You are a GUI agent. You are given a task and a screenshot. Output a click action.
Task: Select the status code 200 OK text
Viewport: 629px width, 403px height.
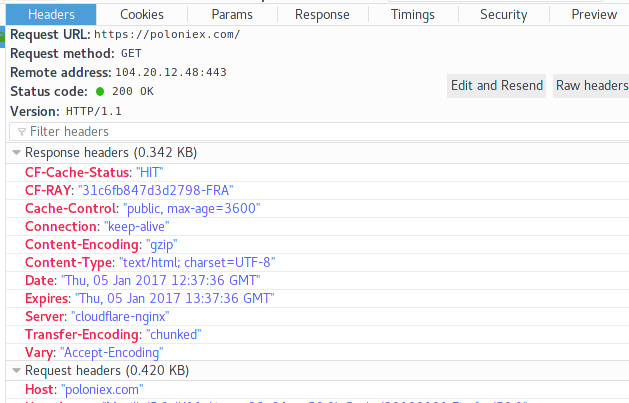133,91
